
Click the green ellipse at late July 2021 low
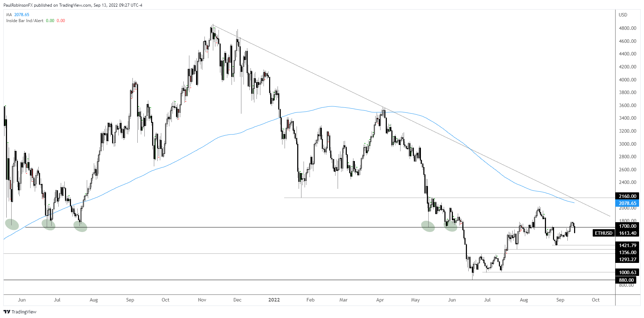[80, 226]
